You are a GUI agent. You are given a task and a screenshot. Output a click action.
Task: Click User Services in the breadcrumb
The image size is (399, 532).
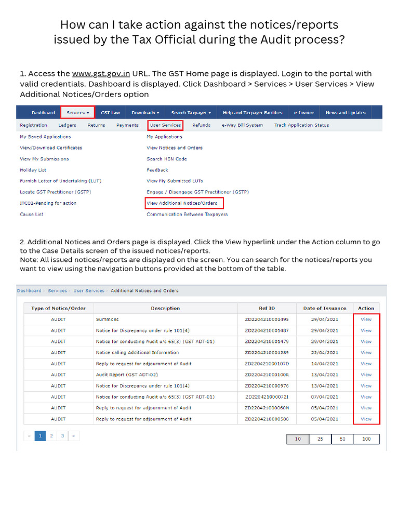tap(89, 291)
